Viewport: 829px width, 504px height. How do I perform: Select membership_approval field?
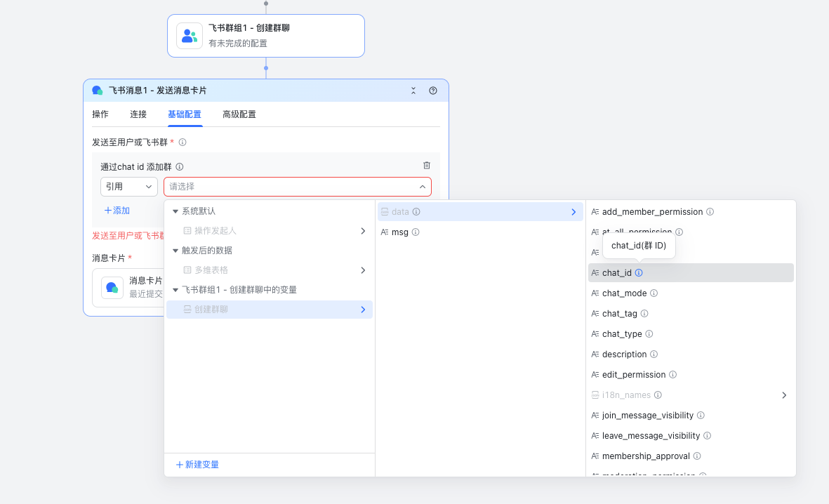pyautogui.click(x=646, y=456)
